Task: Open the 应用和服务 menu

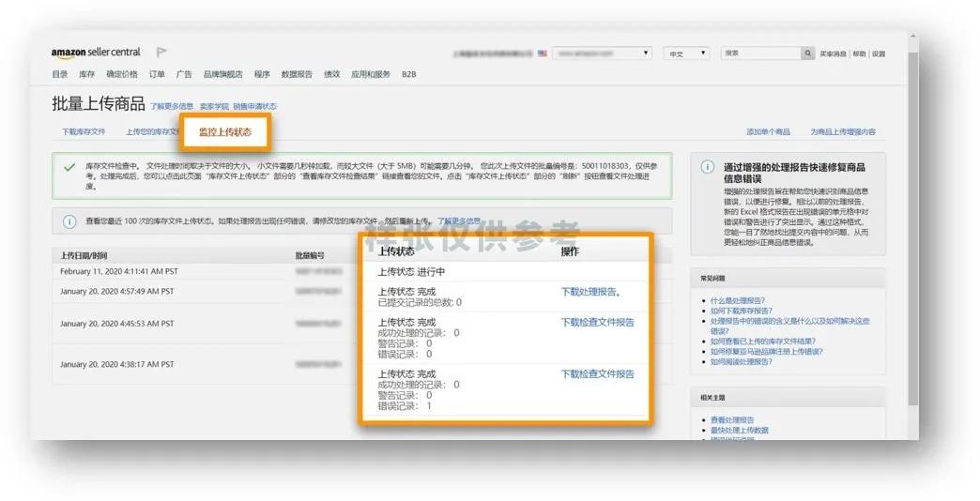Action: point(371,74)
